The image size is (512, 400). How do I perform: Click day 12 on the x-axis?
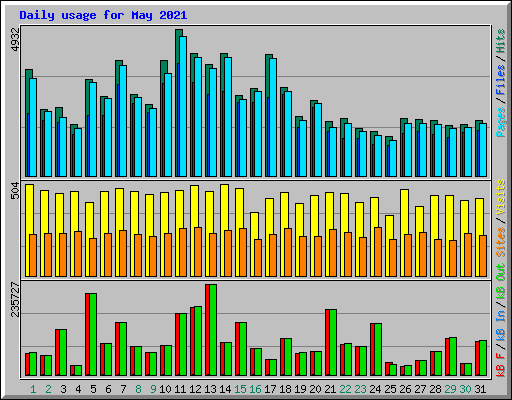(195, 389)
